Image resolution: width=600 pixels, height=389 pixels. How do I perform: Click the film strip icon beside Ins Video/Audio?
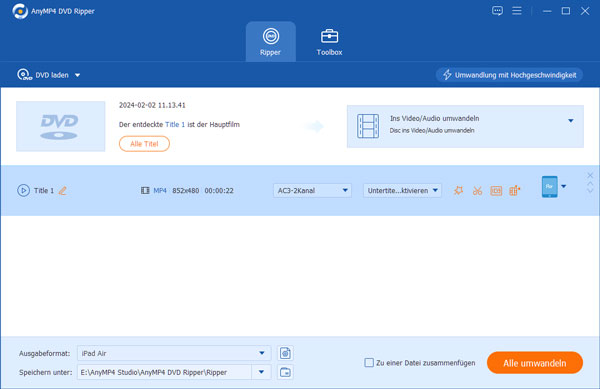[368, 126]
